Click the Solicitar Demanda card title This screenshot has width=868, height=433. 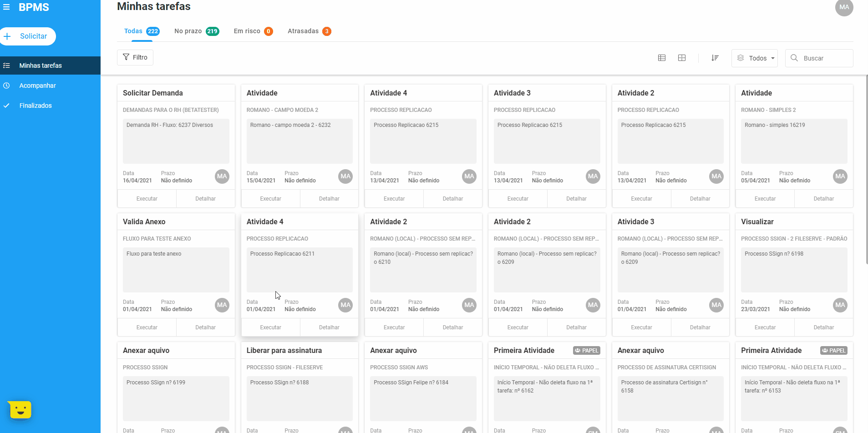[x=153, y=93]
